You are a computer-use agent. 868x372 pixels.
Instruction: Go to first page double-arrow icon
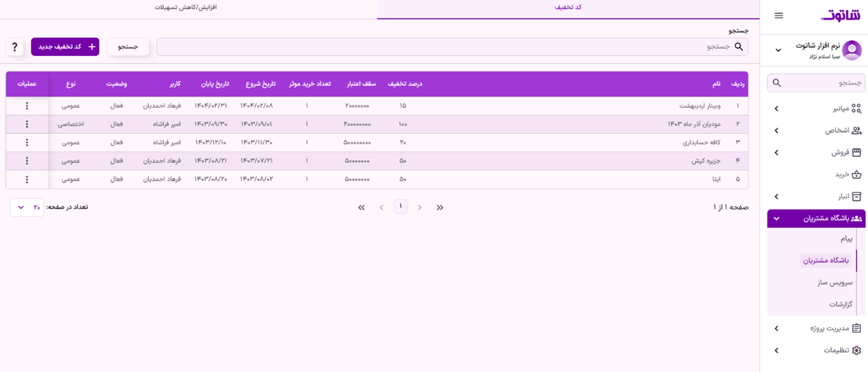(440, 207)
